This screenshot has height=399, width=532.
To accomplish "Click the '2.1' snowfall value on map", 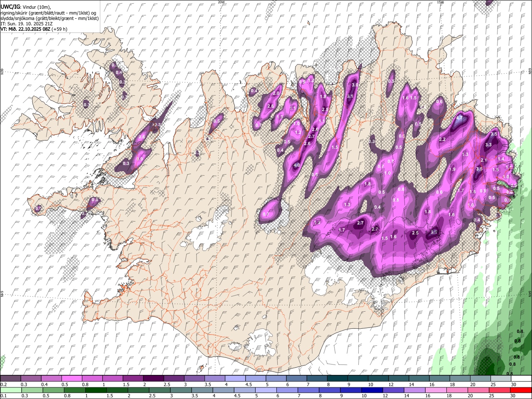I will [484, 160].
